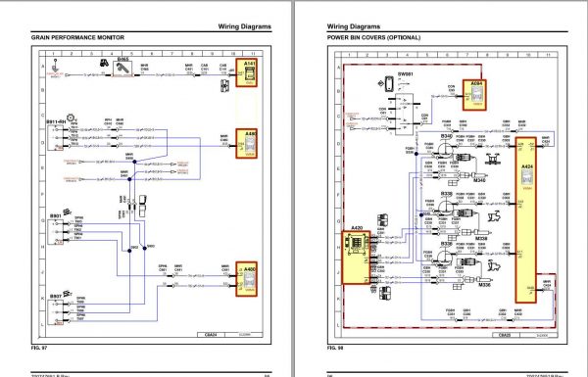The width and height of the screenshot is (588, 377).
Task: Click the ground arrow symbol at row A
Action: (x=56, y=66)
